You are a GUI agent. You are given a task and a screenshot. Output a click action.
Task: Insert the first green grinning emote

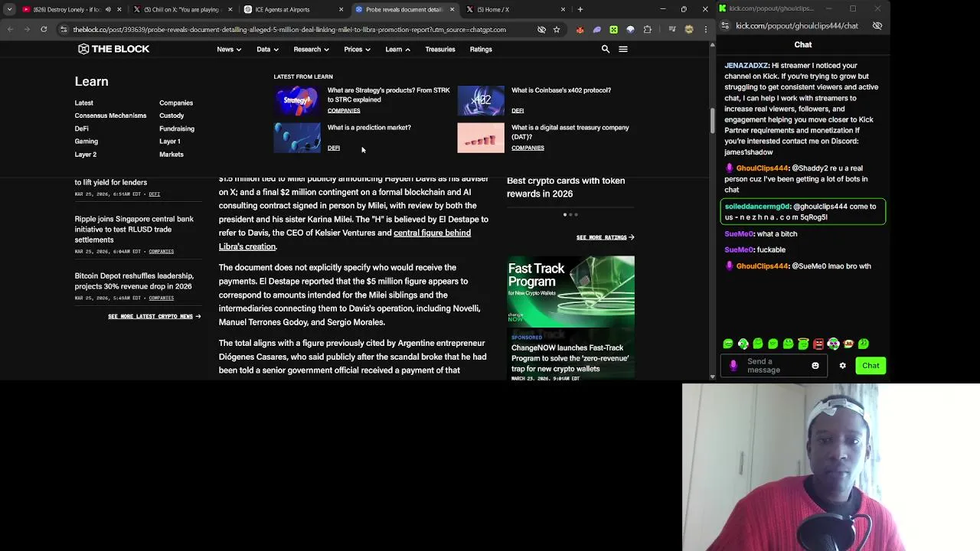pos(728,344)
